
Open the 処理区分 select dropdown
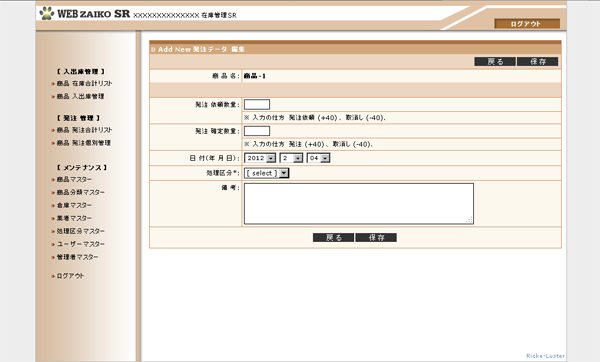[x=267, y=173]
